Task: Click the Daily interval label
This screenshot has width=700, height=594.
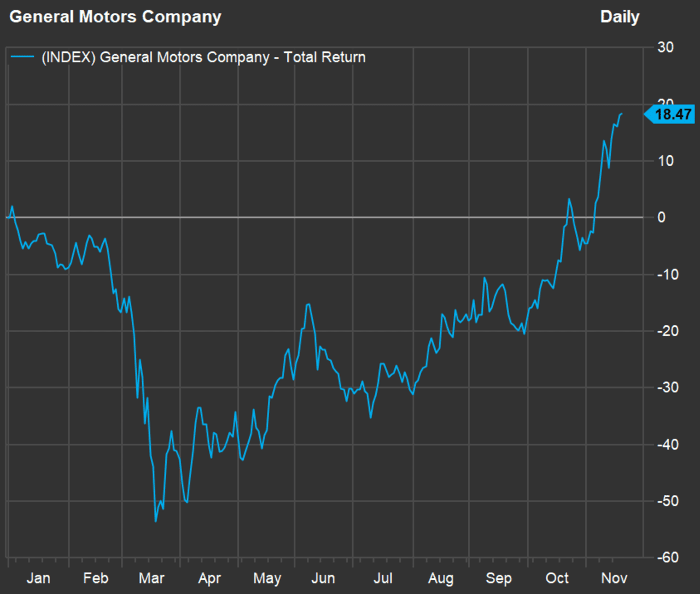Action: [620, 17]
